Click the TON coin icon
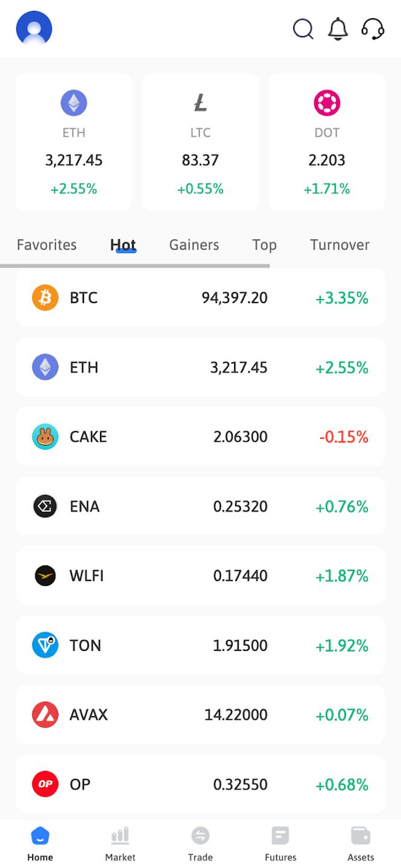The height and width of the screenshot is (868, 401). pos(45,645)
